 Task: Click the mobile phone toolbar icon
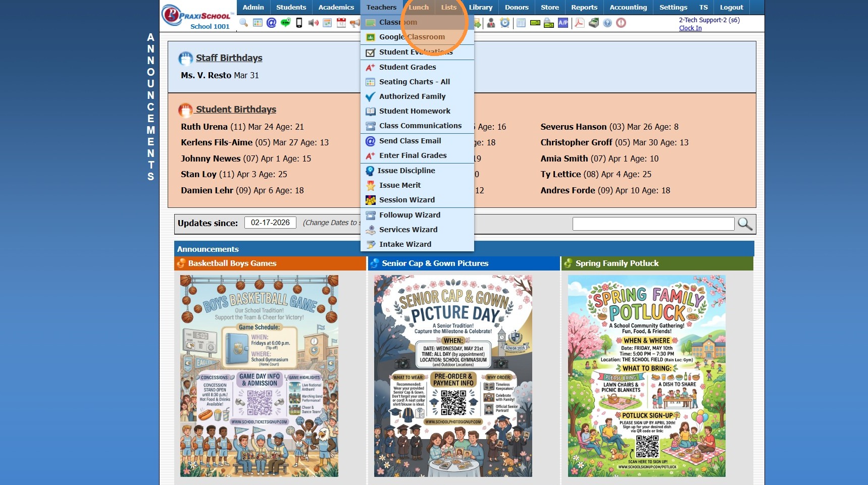point(299,23)
